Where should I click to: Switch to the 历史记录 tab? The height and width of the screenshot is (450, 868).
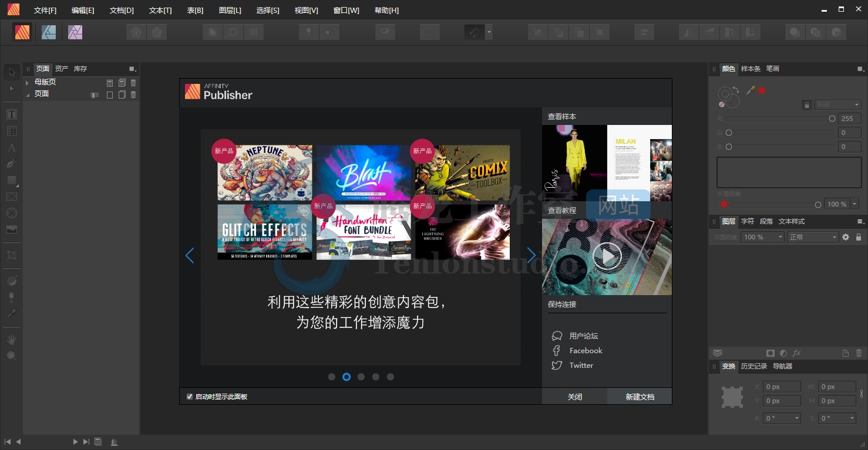coord(754,366)
